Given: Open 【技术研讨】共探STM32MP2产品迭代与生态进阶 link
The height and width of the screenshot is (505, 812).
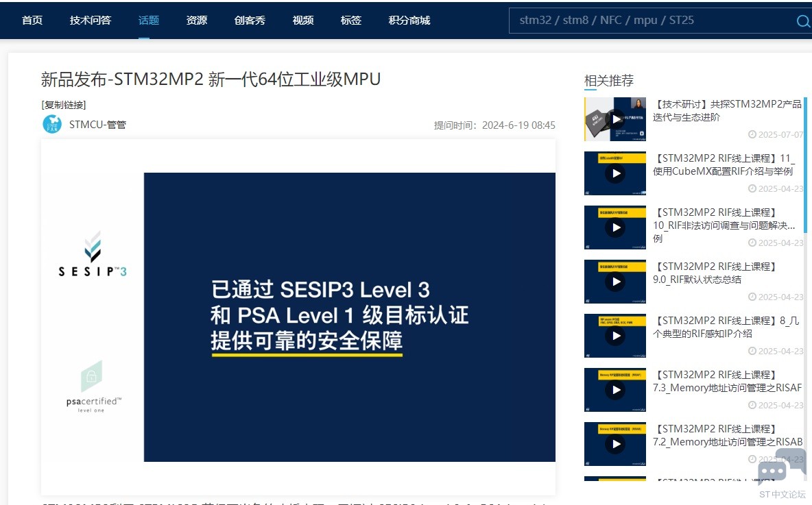Looking at the screenshot, I should click(x=727, y=111).
